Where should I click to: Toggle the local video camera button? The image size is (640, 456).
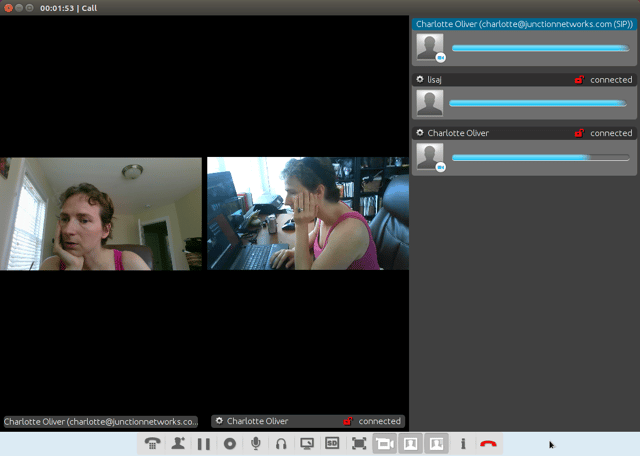(x=385, y=443)
